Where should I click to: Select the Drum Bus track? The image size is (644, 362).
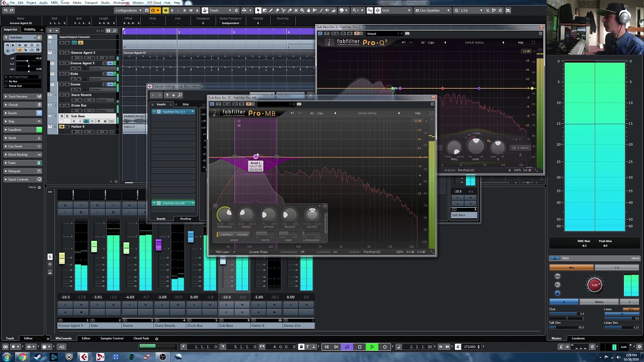point(79,106)
